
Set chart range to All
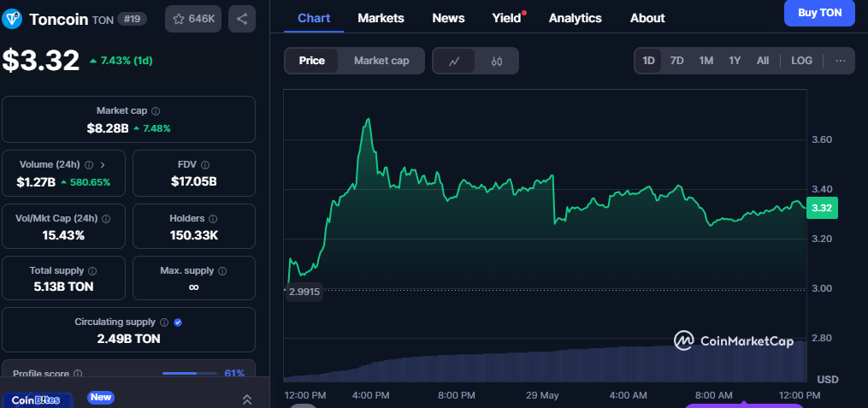[763, 61]
